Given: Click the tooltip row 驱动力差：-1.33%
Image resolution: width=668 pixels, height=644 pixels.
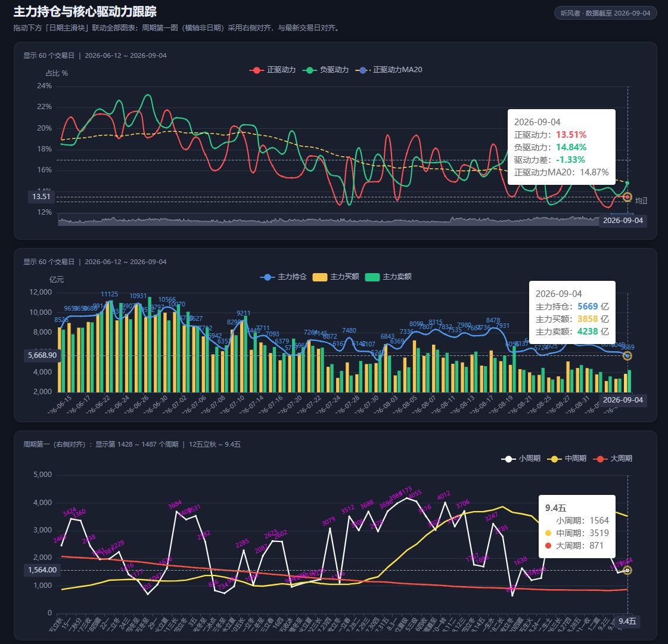Looking at the screenshot, I should [549, 160].
